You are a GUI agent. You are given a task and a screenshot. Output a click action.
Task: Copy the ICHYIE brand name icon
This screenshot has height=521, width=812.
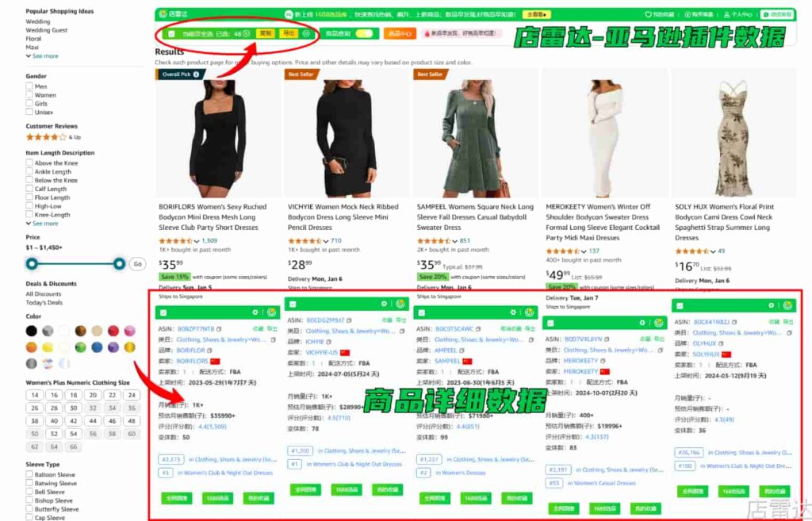pyautogui.click(x=329, y=342)
